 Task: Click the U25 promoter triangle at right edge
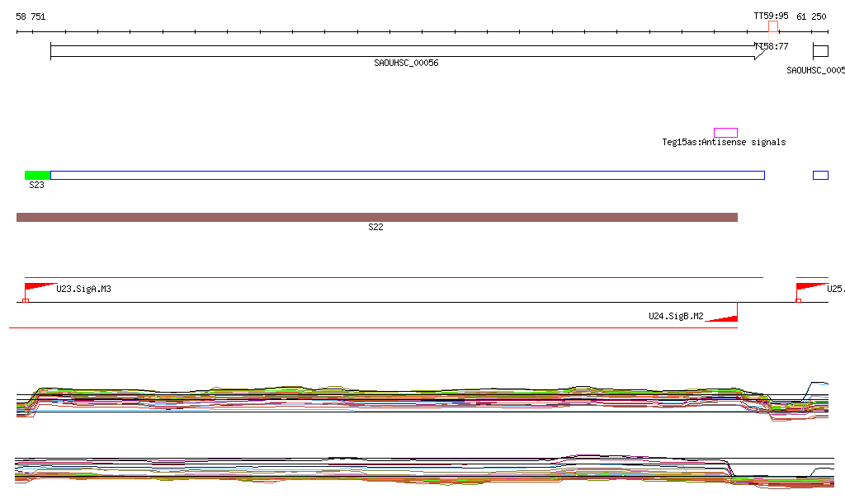pyautogui.click(x=810, y=286)
